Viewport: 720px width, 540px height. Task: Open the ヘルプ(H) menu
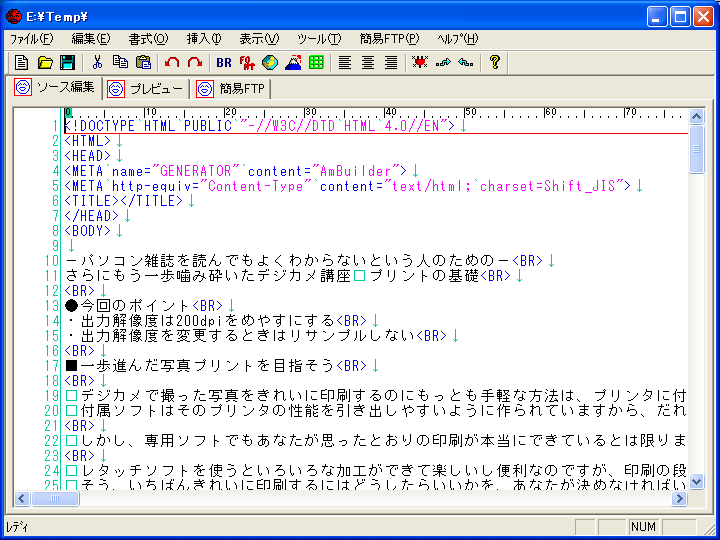click(458, 39)
